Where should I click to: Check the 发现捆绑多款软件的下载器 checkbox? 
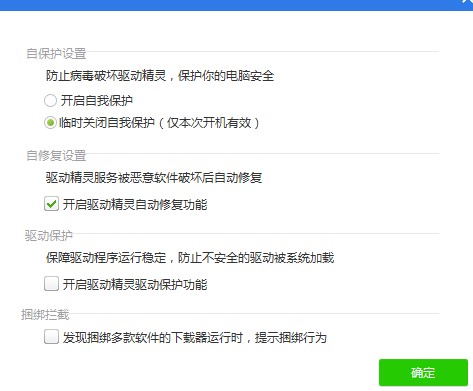tap(51, 337)
